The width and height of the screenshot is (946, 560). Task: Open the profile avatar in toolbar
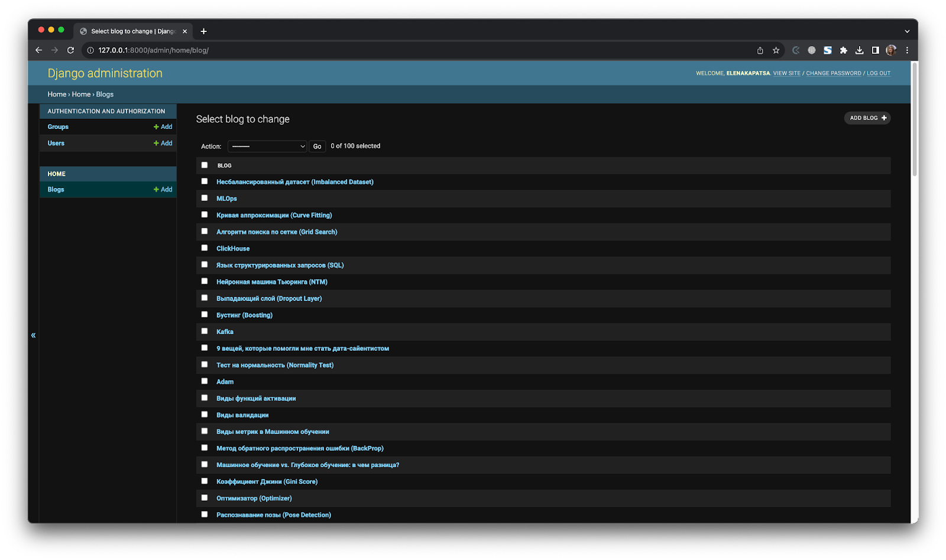891,50
